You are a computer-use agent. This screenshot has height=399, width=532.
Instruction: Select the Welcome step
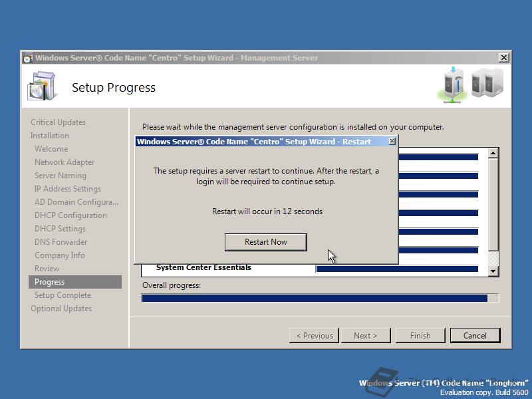(51, 148)
